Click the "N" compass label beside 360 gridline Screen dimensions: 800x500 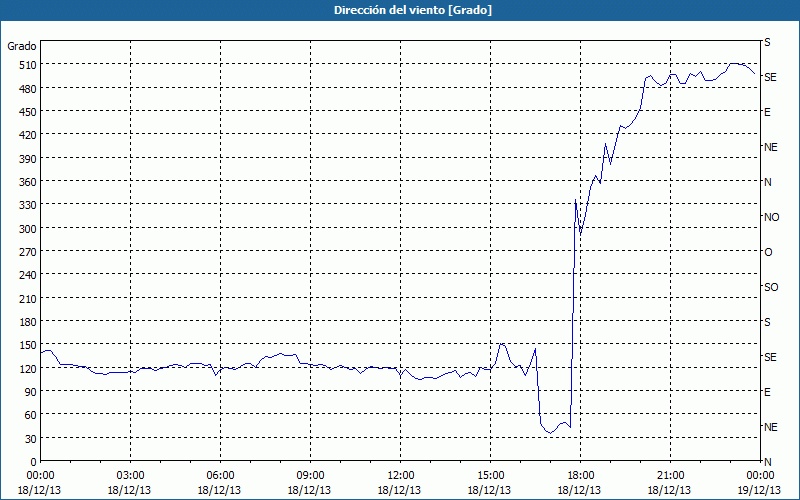[x=767, y=182]
